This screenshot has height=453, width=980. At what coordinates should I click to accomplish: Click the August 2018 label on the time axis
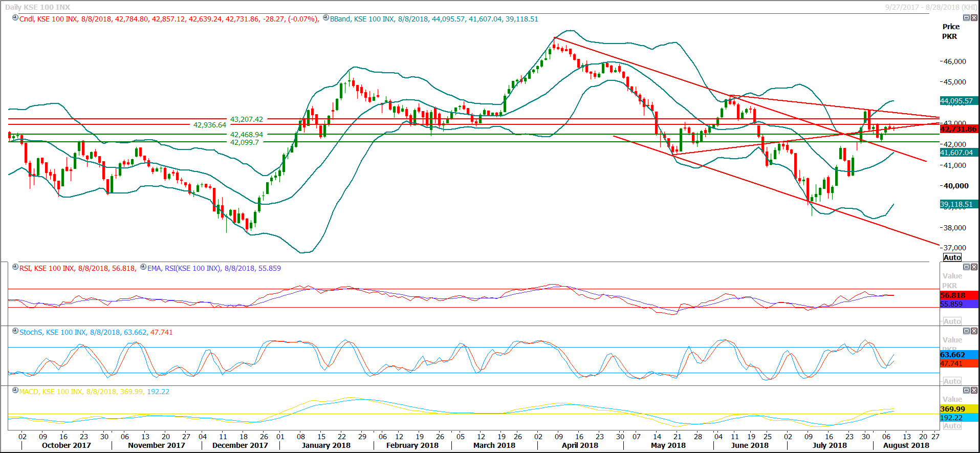pyautogui.click(x=906, y=445)
